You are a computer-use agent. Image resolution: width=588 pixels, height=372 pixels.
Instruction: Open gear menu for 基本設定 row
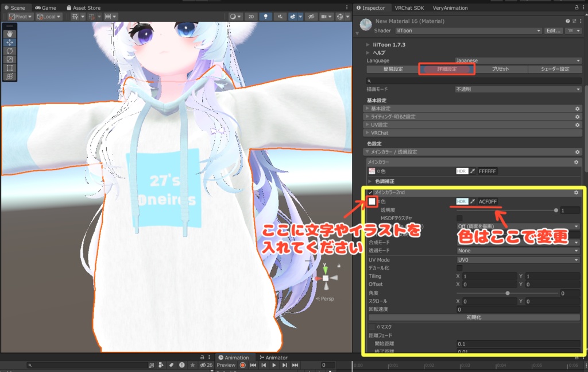(x=578, y=109)
